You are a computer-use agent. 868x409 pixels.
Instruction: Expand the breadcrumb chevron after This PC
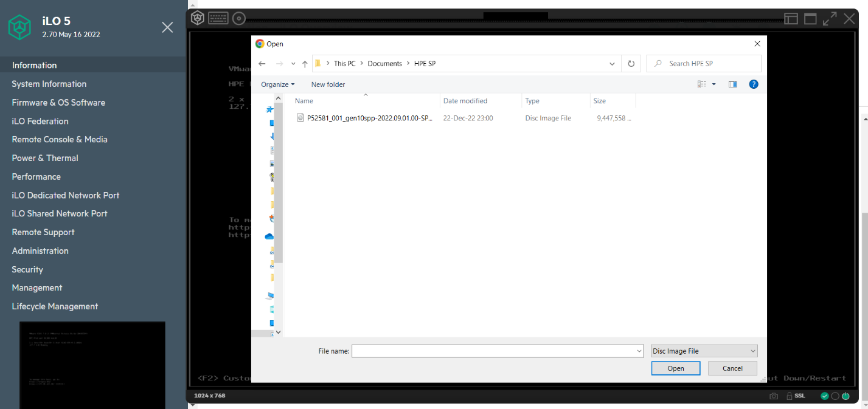362,64
